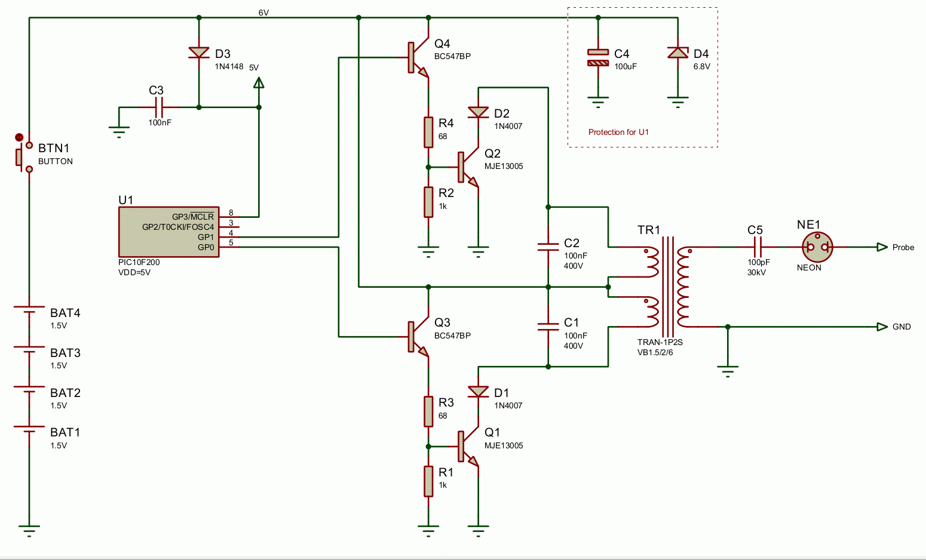Image resolution: width=926 pixels, height=560 pixels.
Task: Select the NE1 neon lamp symbol
Action: [817, 247]
